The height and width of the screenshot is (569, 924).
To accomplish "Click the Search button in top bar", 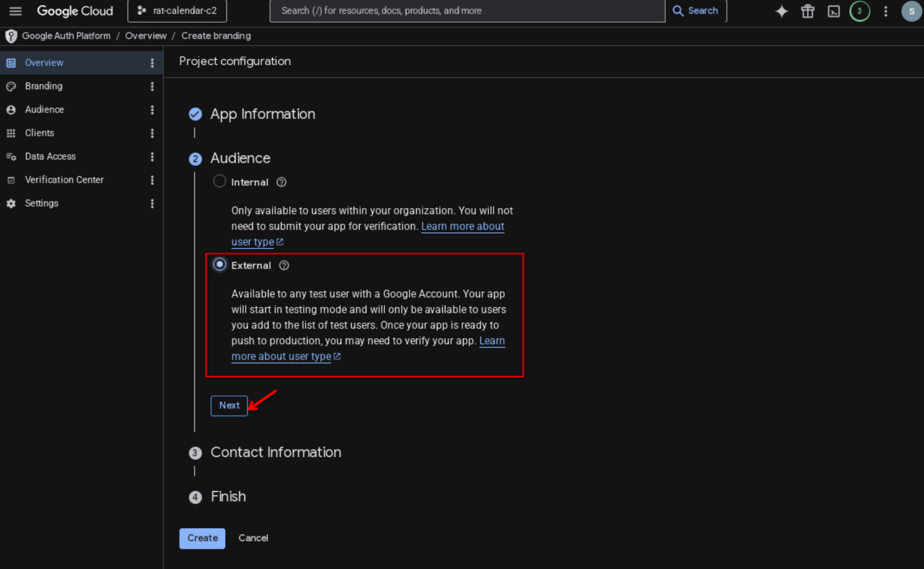I will (x=695, y=11).
